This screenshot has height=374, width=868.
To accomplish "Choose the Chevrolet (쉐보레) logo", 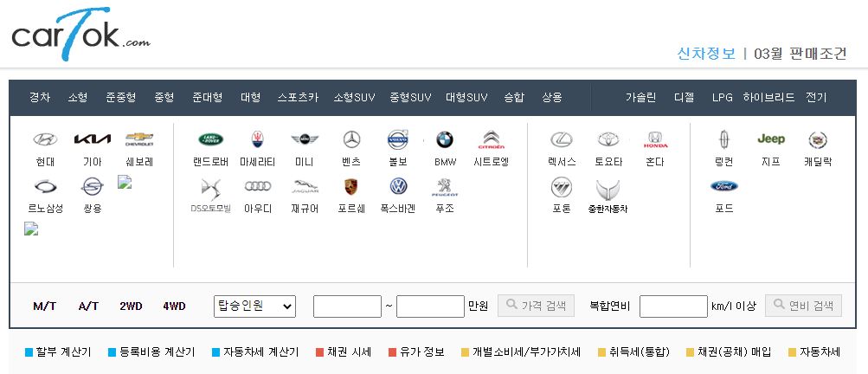I will 139,139.
